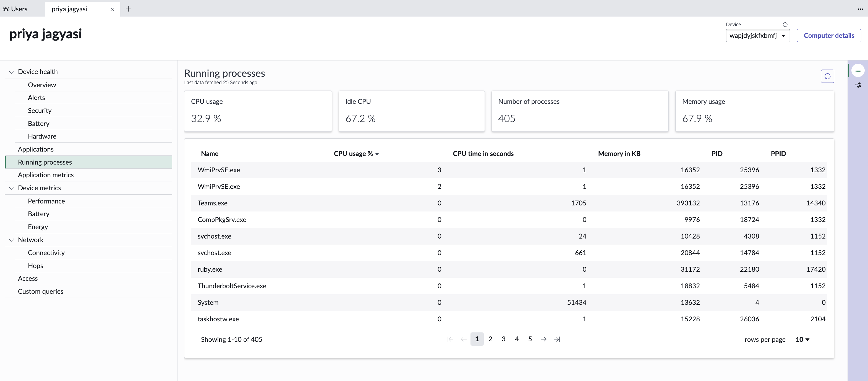Select the ruby.exe process row

click(x=509, y=269)
